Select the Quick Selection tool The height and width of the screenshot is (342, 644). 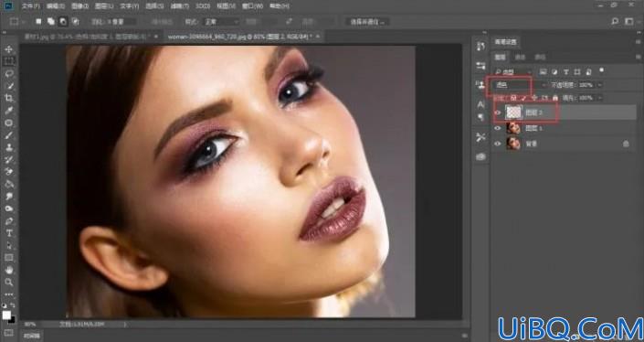[x=8, y=86]
